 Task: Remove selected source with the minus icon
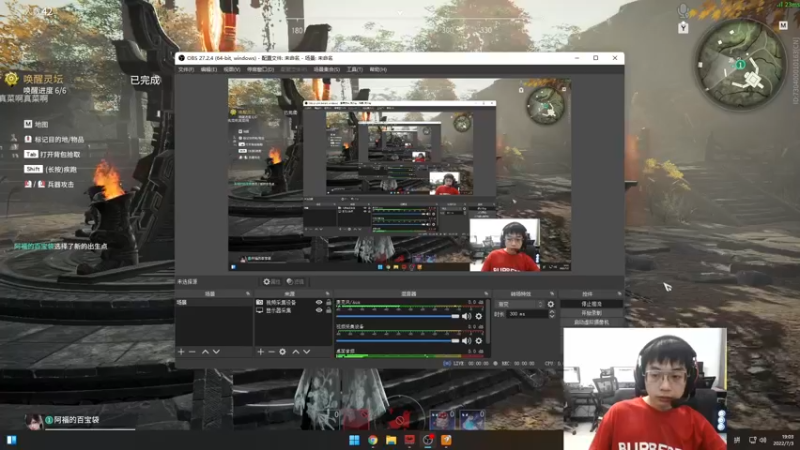271,352
